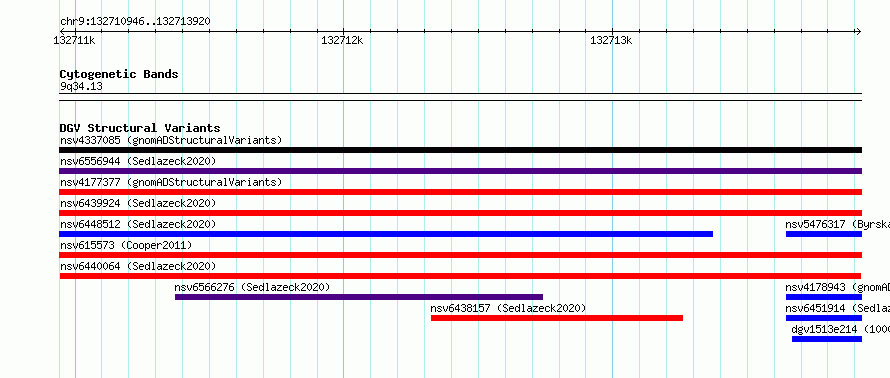This screenshot has width=890, height=378.
Task: Open nsv6556944 (Sedlazeck2020) label
Action: [138, 161]
